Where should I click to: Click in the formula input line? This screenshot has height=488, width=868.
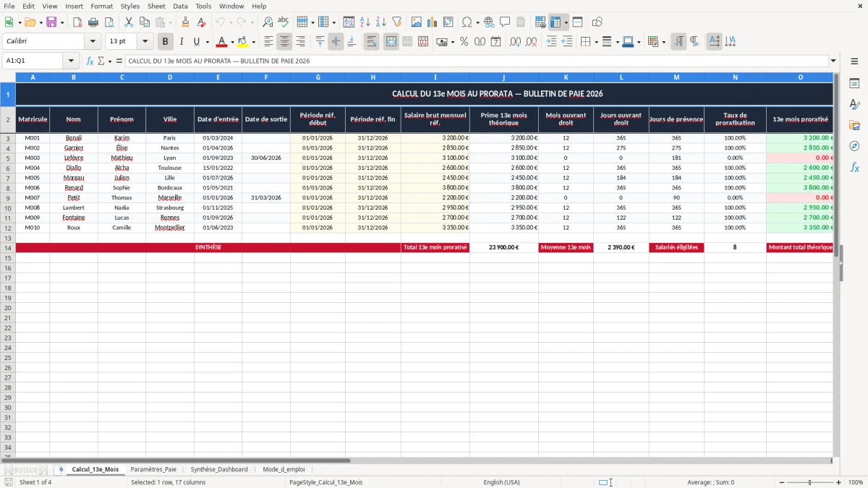[477, 61]
